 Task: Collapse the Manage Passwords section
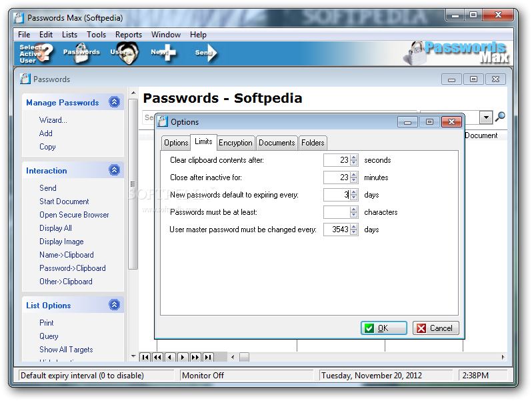115,102
